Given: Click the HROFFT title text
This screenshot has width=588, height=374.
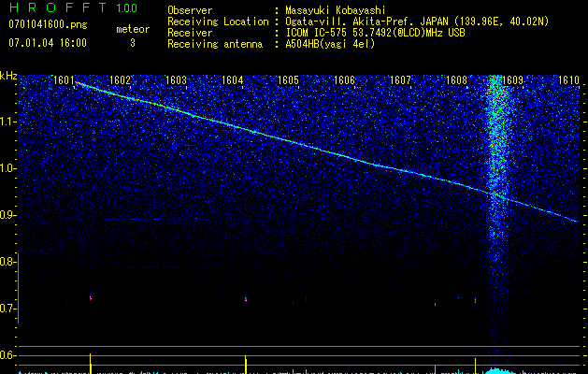Looking at the screenshot, I should (59, 7).
